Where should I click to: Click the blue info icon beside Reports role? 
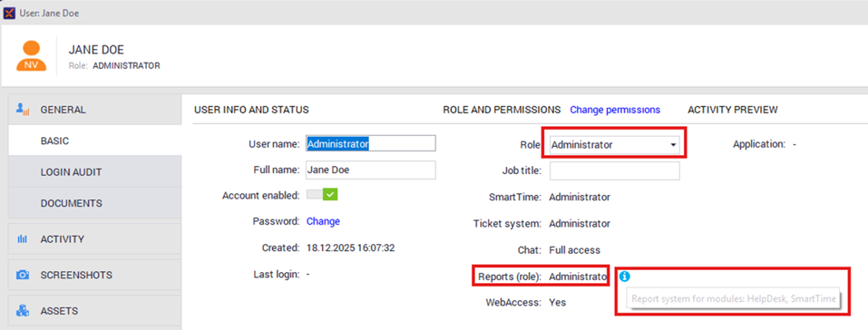[x=624, y=276]
